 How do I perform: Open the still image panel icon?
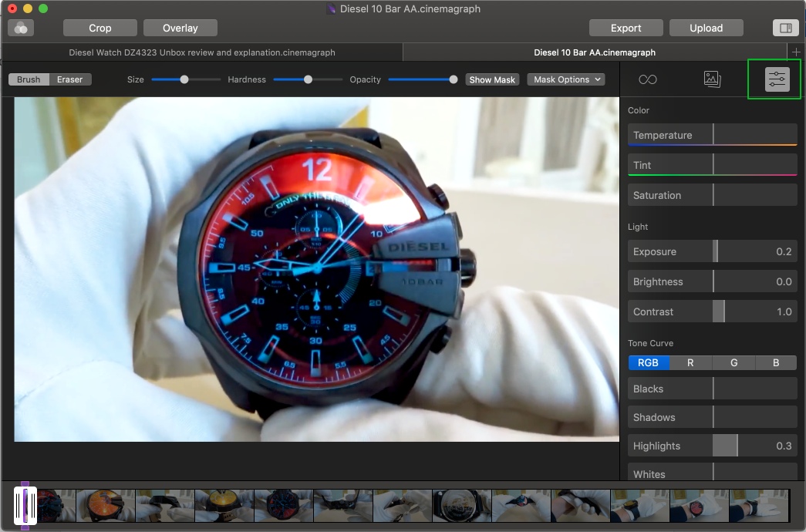pyautogui.click(x=712, y=79)
